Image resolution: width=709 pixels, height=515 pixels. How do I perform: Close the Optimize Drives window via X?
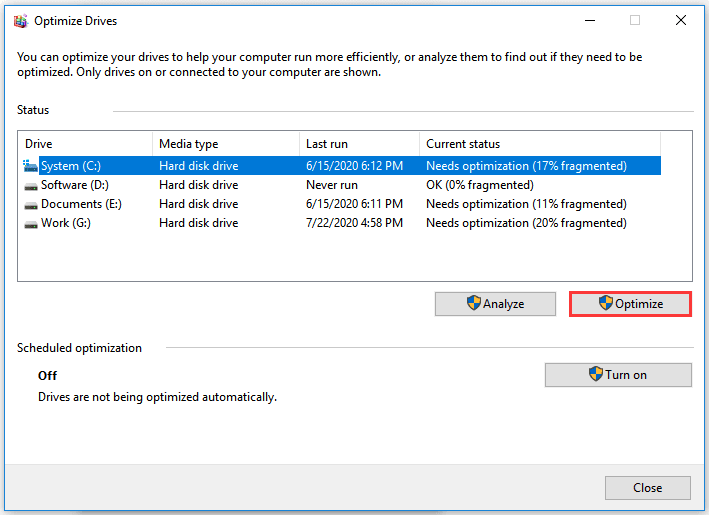coord(681,20)
